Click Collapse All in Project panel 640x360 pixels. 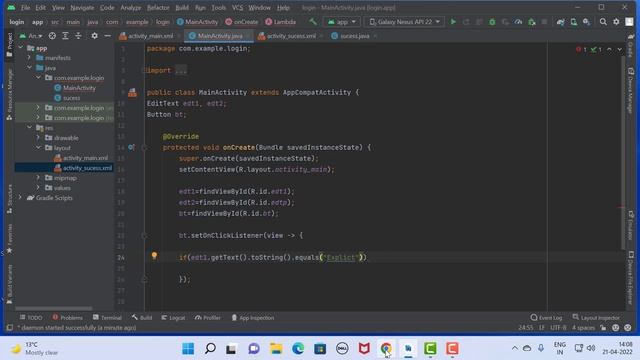78,36
